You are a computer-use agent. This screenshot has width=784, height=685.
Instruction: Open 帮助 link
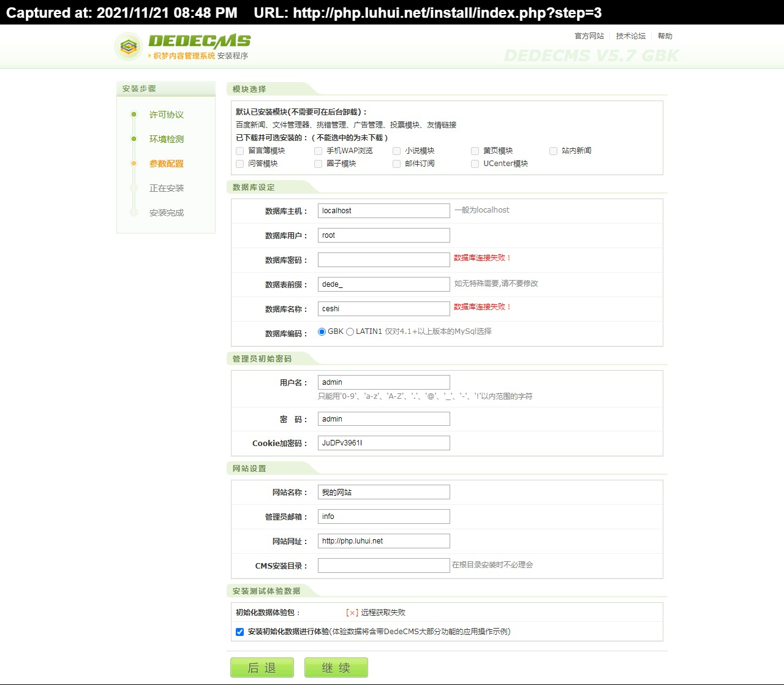point(665,36)
